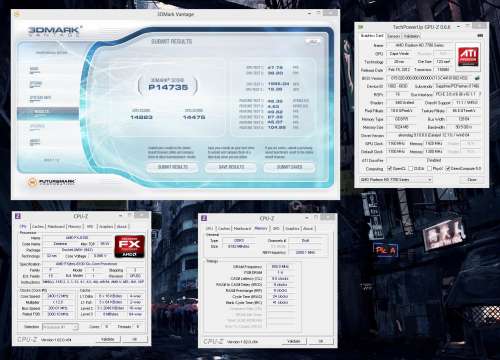Image resolution: width=500 pixels, height=360 pixels.
Task: Click the title bar icon of the CPU-Z CPU window
Action: 18,216
